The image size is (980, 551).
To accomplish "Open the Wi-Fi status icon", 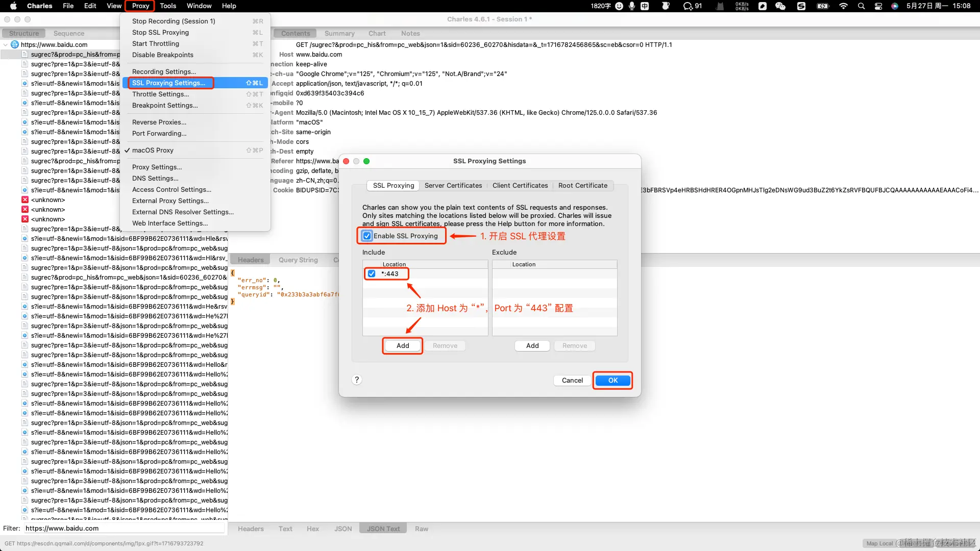I will (x=843, y=6).
